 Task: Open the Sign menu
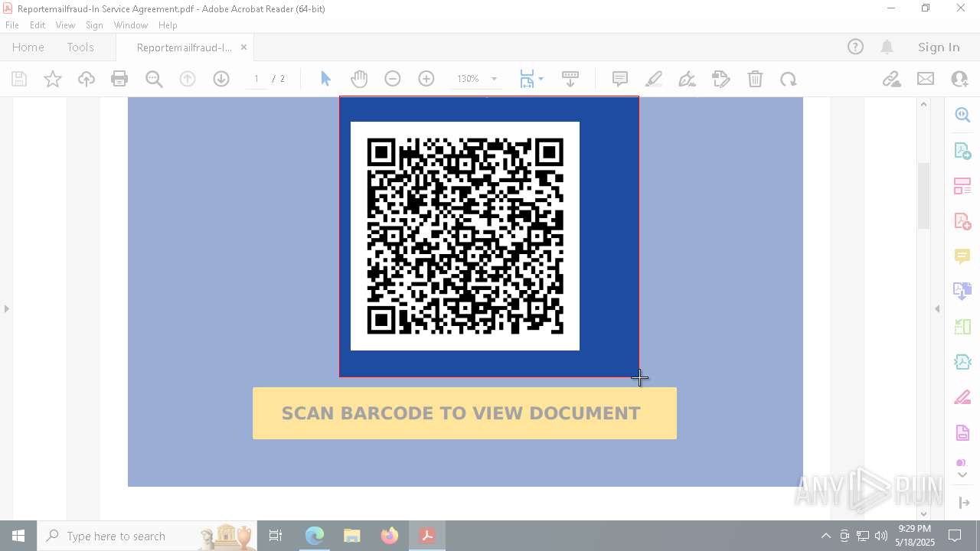tap(94, 25)
